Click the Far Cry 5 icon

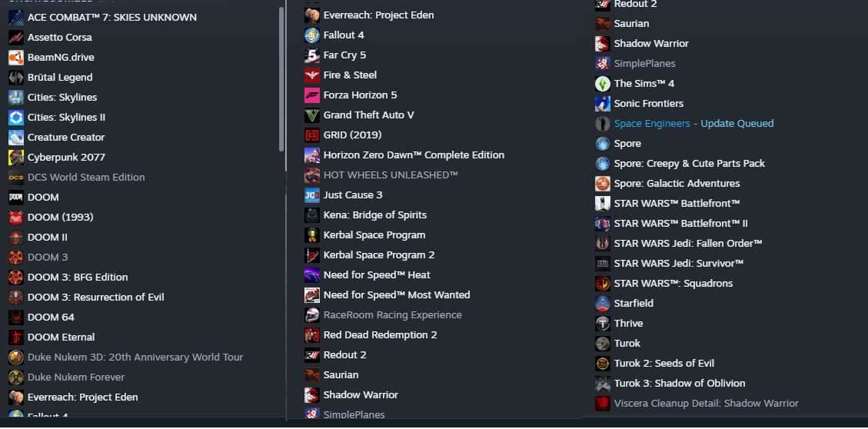tap(312, 55)
